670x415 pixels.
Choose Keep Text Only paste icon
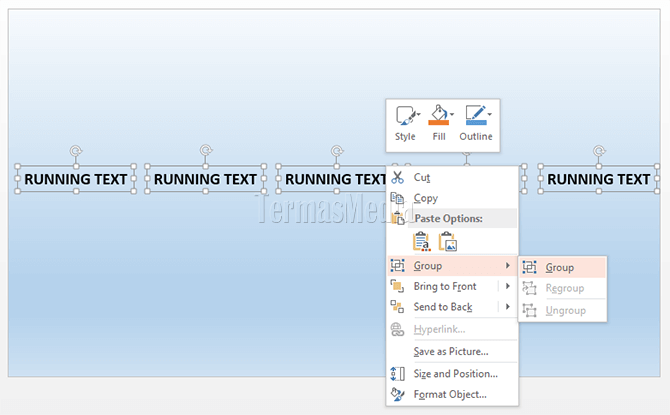click(x=421, y=241)
